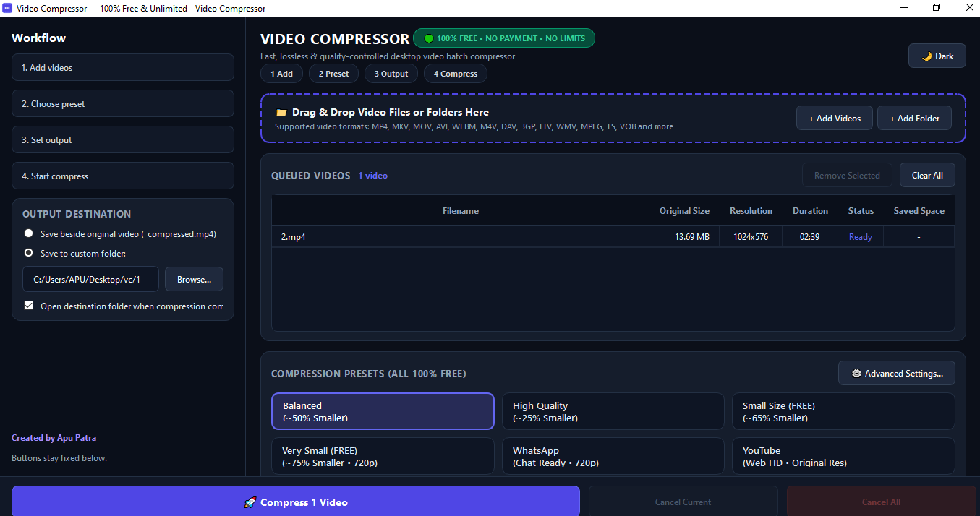
Task: Maximize the Video Compressor window
Action: 937,8
